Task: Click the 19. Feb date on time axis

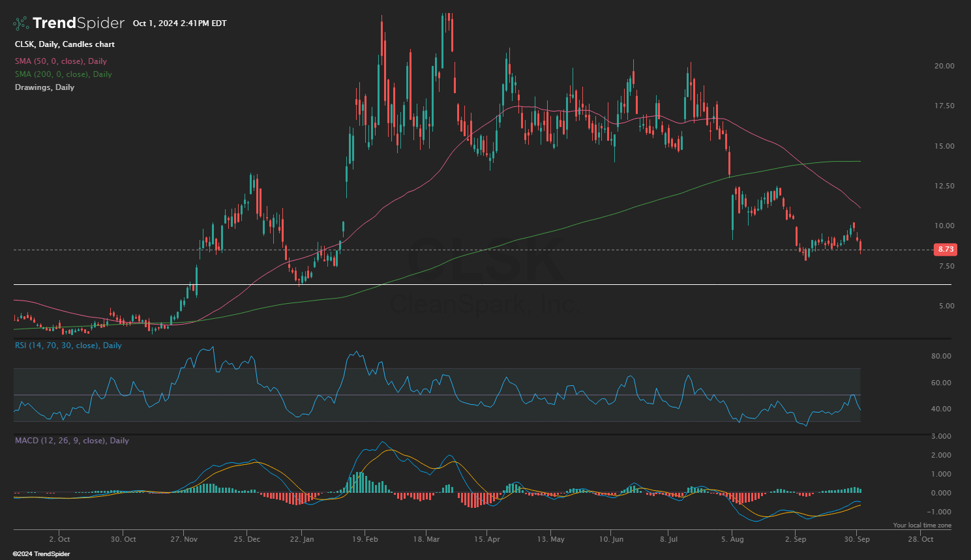Action: [365, 539]
